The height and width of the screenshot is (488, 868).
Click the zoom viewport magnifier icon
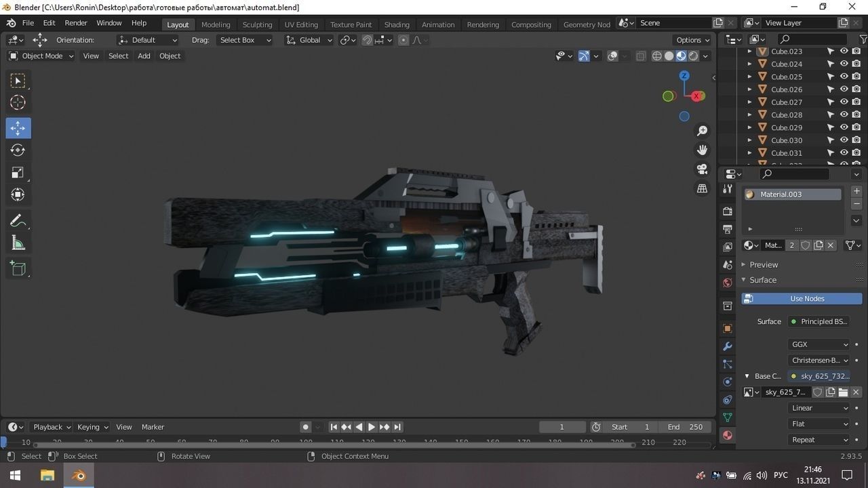pos(703,131)
